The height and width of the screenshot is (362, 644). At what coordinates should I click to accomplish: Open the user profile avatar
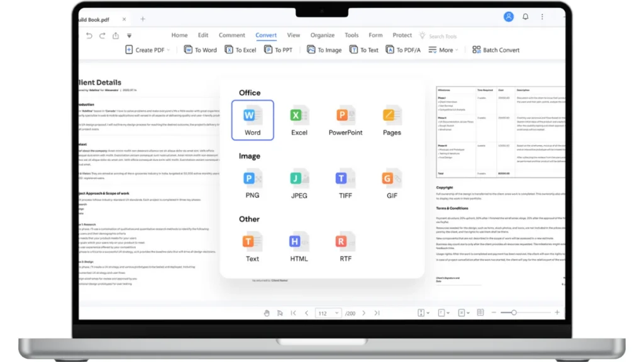pos(508,17)
